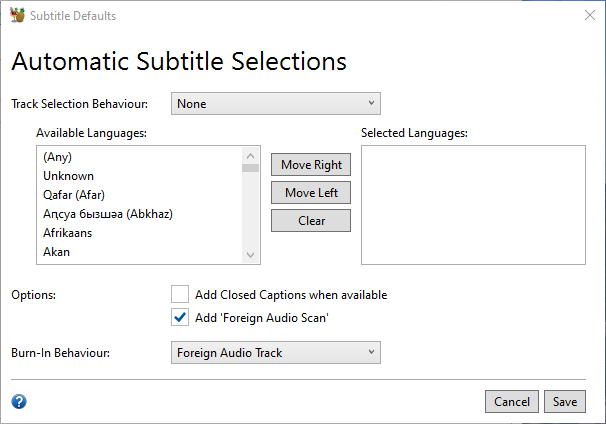Choose Qafar (Afar) language entry
Viewport: 606px width, 424px height.
[140, 195]
